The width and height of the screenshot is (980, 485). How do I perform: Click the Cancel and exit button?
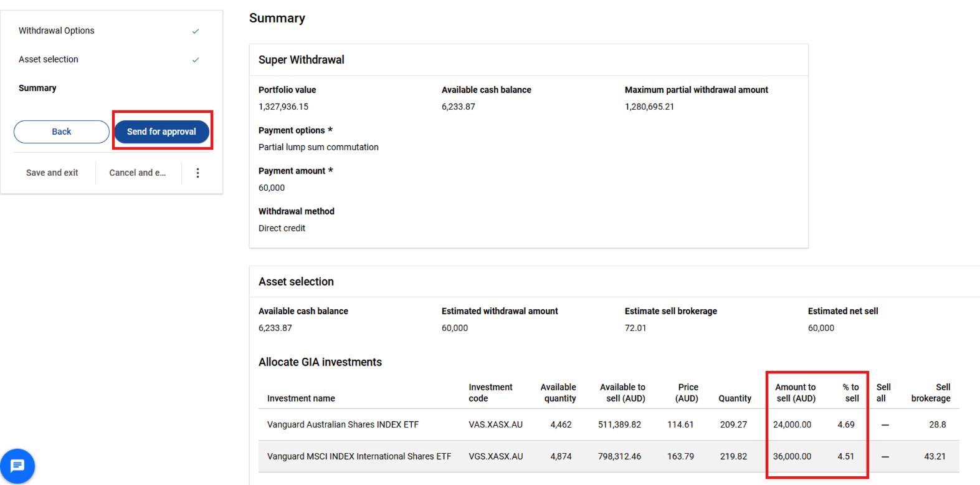pos(138,173)
